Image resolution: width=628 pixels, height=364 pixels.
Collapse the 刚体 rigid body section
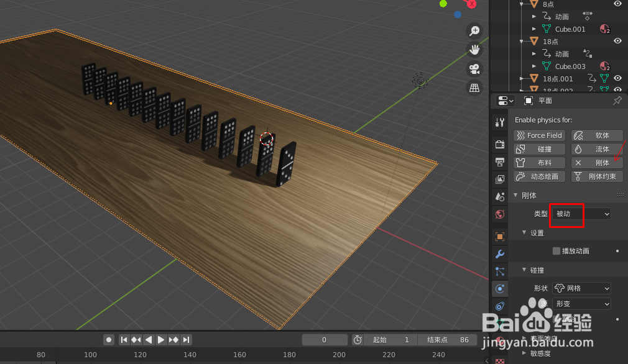[515, 194]
